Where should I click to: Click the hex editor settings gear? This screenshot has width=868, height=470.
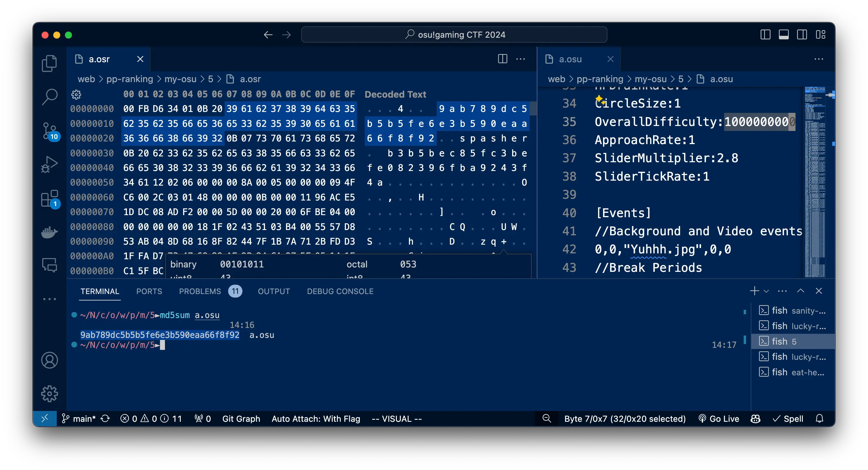76,95
